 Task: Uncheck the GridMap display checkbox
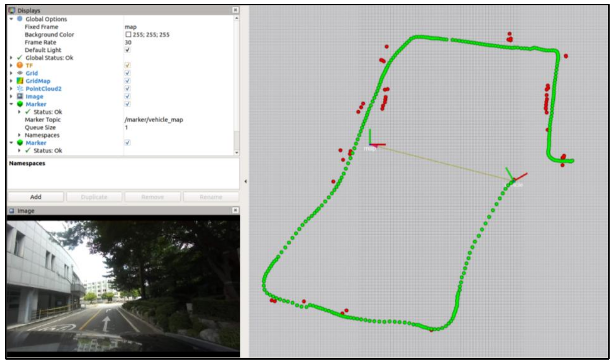(128, 81)
